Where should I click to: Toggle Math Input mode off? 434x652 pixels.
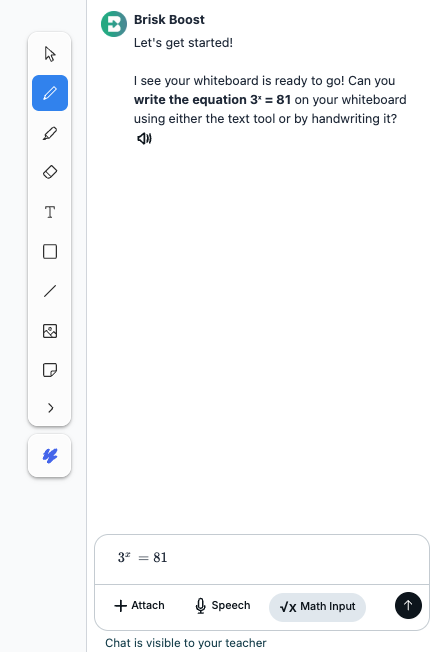318,607
